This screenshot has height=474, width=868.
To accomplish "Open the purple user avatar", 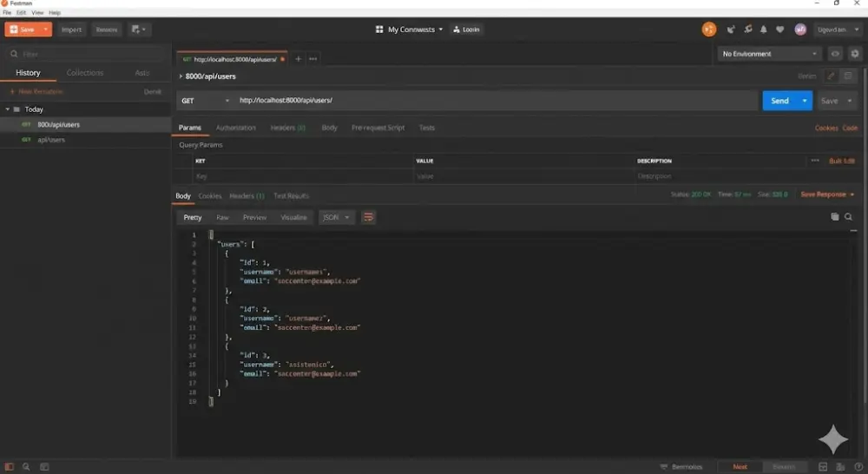I will [x=800, y=30].
